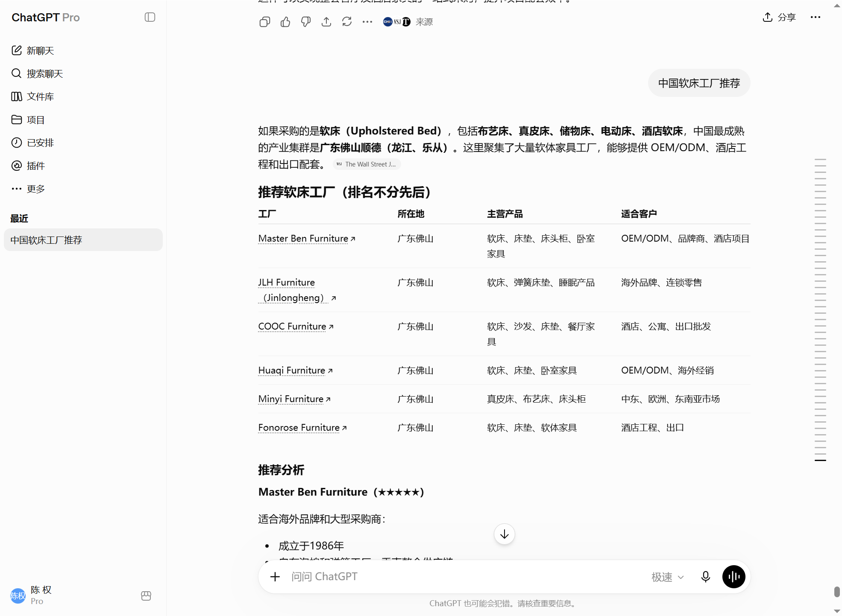
Task: Click the scrollbar down arrow
Action: pyautogui.click(x=837, y=611)
